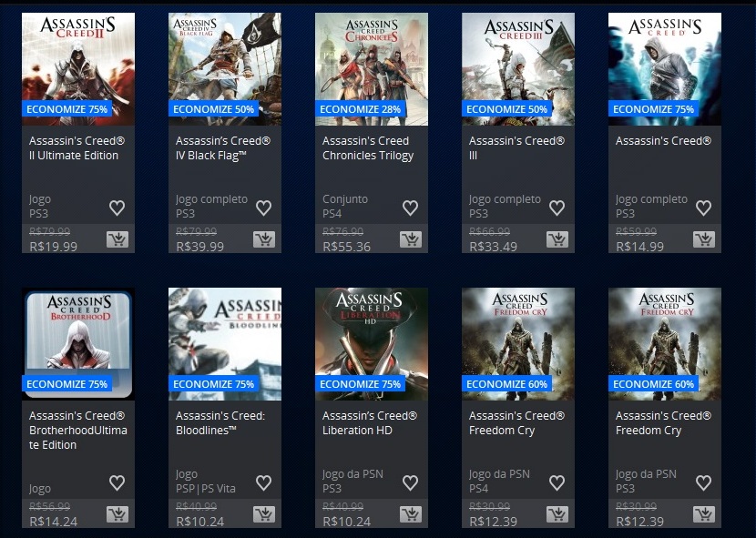This screenshot has height=538, width=756.
Task: Click the R$55.36 sale price
Action: point(346,247)
